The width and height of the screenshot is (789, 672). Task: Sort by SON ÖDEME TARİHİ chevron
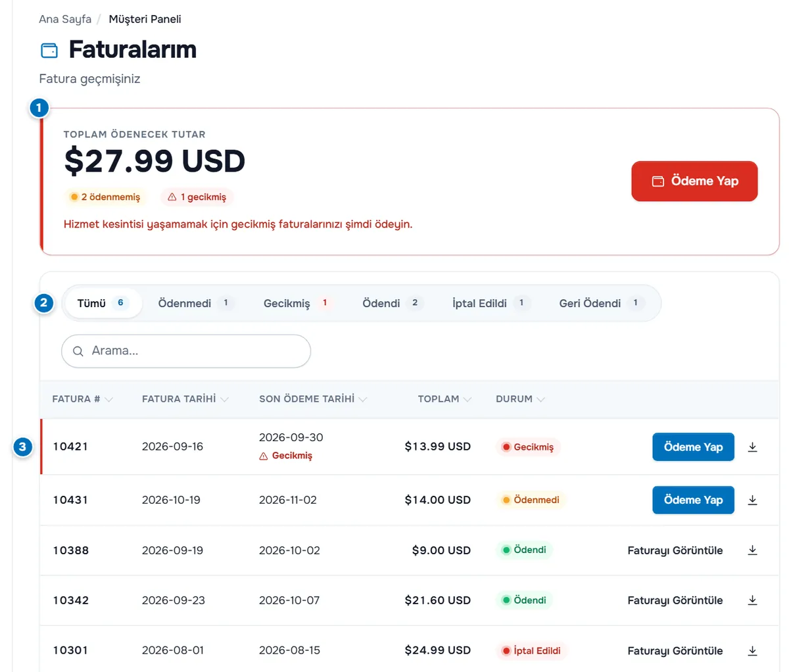(x=363, y=399)
